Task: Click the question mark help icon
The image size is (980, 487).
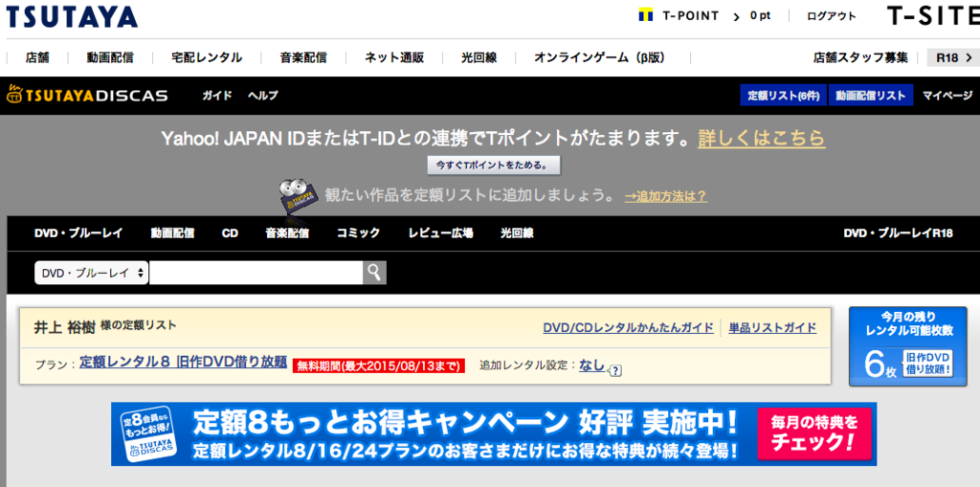Action: click(615, 370)
